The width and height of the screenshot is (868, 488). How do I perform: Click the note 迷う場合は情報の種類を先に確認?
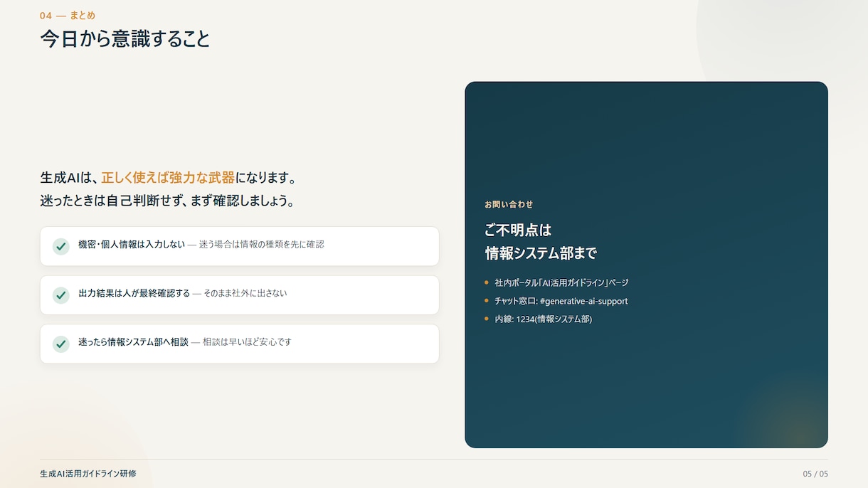[261, 244]
